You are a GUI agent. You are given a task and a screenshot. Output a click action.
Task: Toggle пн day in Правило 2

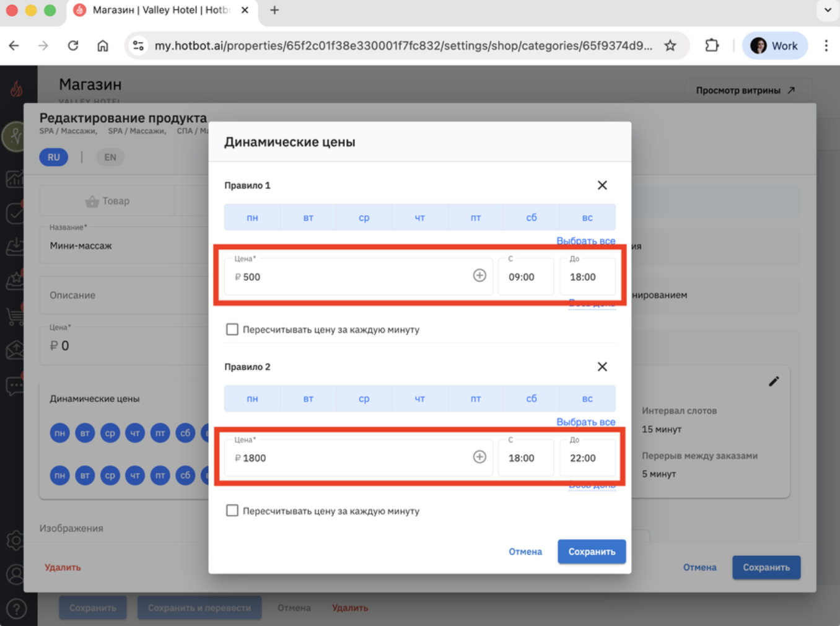(252, 399)
